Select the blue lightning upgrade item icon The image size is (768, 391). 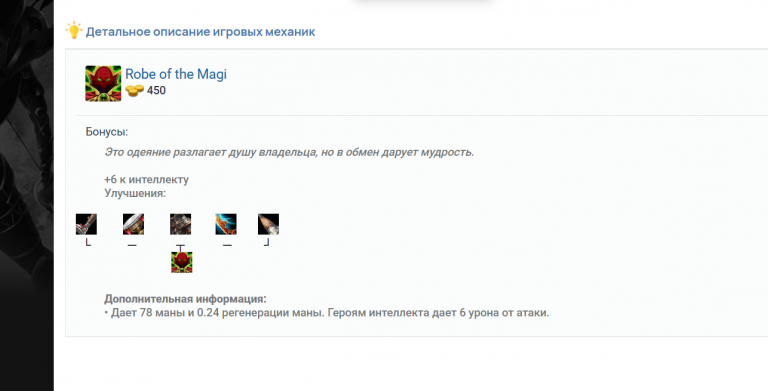(226, 224)
